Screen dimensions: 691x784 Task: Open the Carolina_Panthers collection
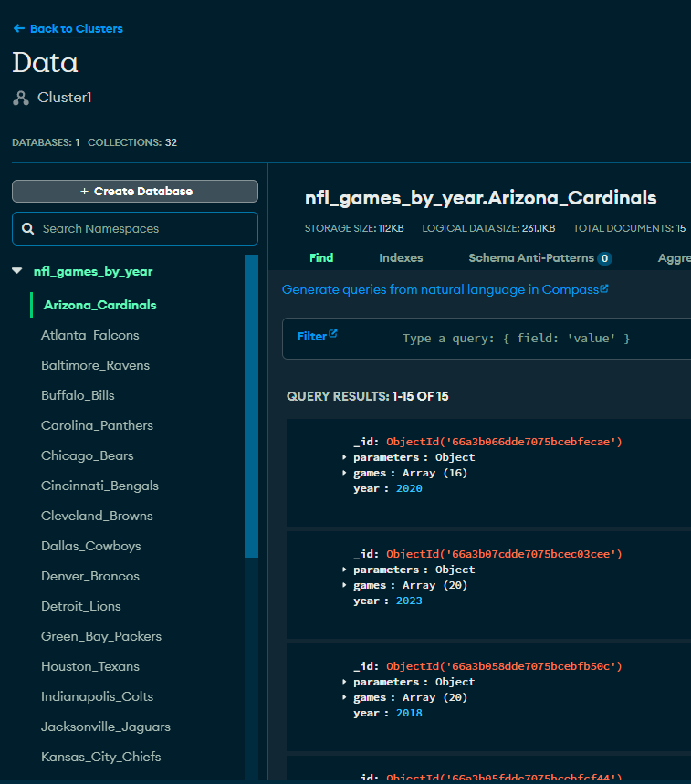(x=97, y=425)
